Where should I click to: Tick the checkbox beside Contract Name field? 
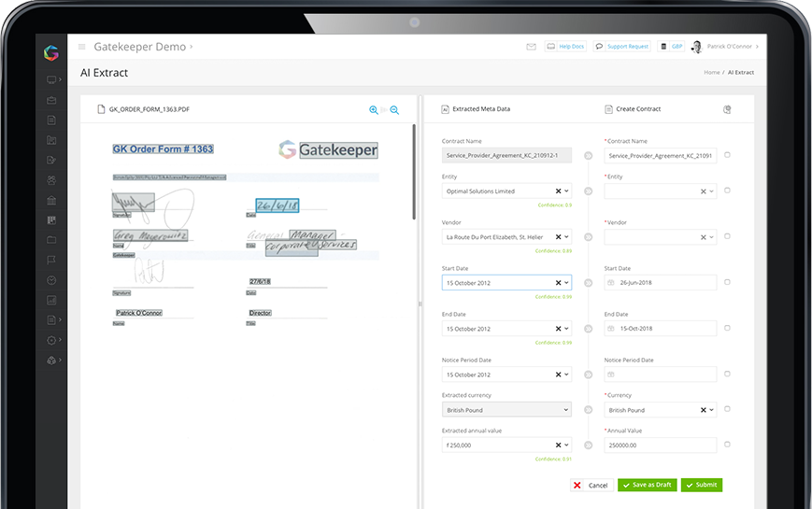[728, 155]
